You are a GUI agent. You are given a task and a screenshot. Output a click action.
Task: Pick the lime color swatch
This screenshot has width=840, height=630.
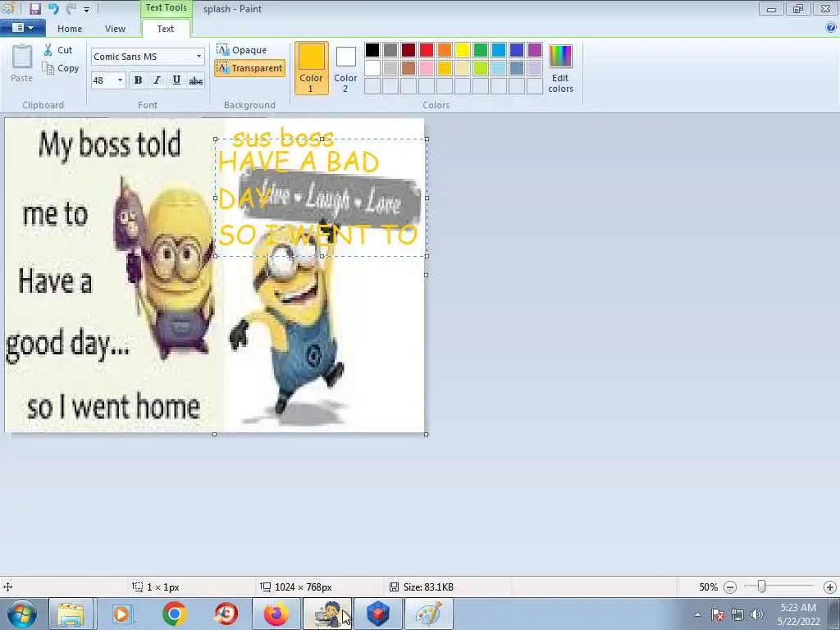(x=481, y=68)
